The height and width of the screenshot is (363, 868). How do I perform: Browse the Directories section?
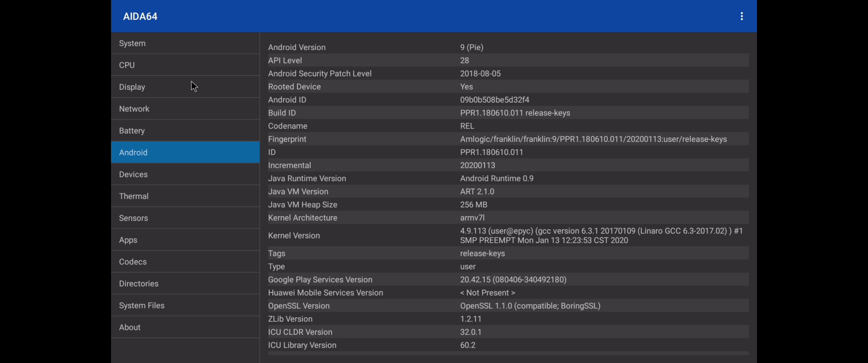(x=185, y=284)
